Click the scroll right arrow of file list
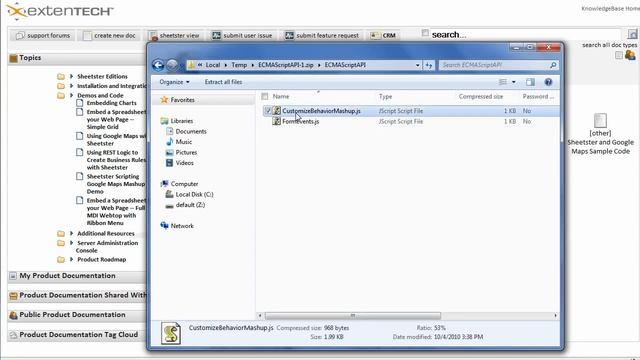 click(555, 316)
